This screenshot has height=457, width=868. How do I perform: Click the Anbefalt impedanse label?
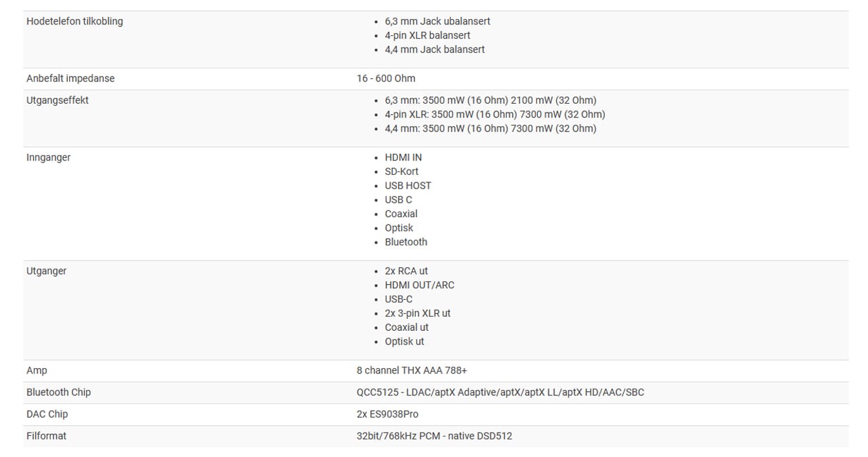(71, 79)
